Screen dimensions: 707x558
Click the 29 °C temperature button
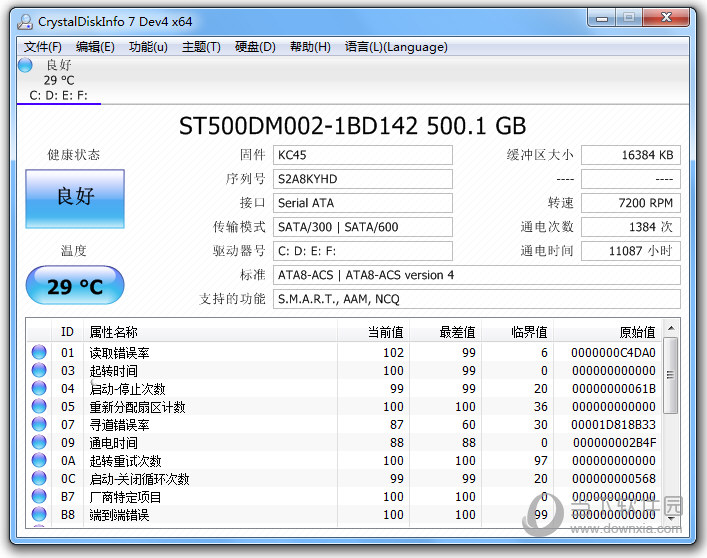pos(75,285)
